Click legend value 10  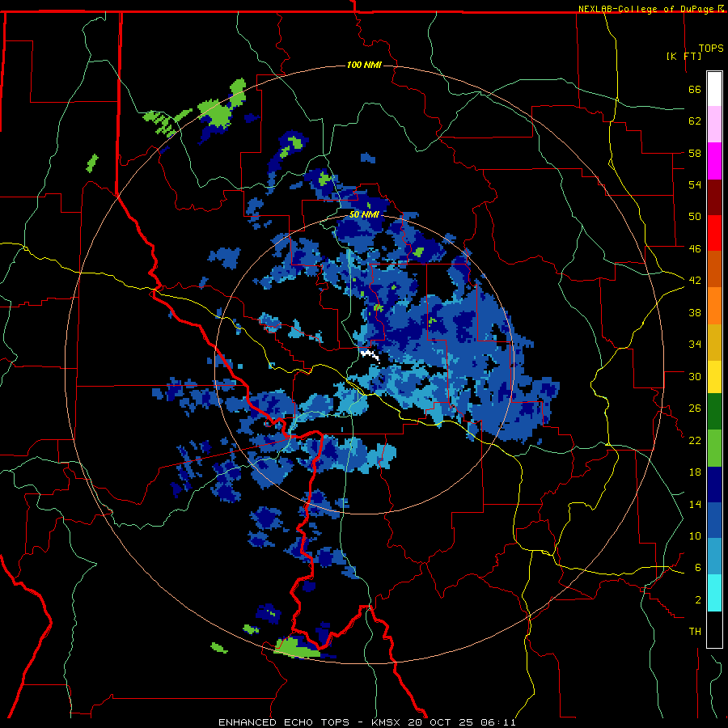[695, 535]
